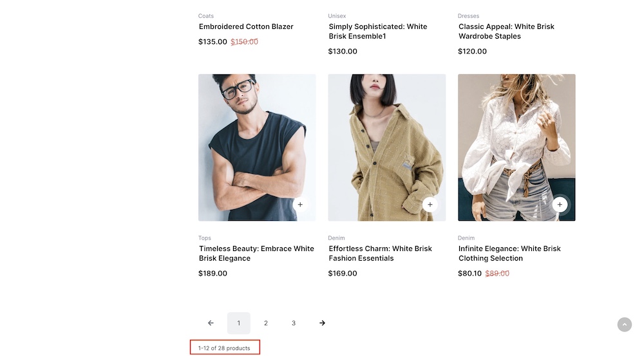Open the Tops category link
The height and width of the screenshot is (356, 644).
pyautogui.click(x=205, y=238)
